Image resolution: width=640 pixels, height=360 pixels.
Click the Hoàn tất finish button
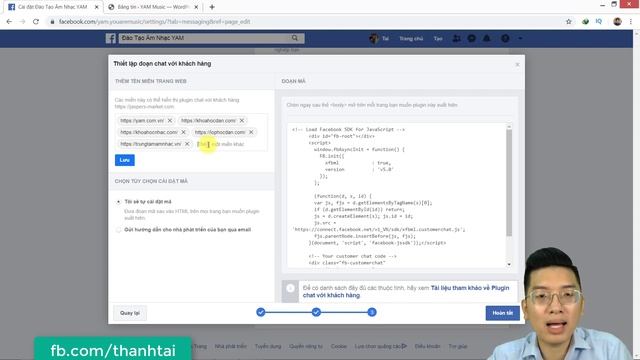coord(502,313)
